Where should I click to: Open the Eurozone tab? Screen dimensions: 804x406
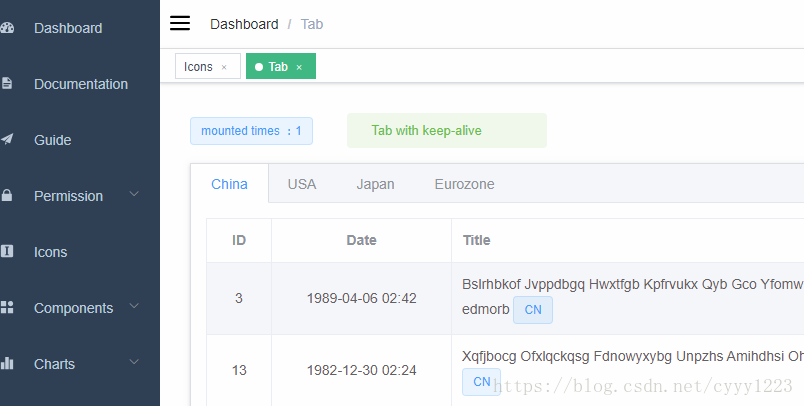tap(464, 184)
